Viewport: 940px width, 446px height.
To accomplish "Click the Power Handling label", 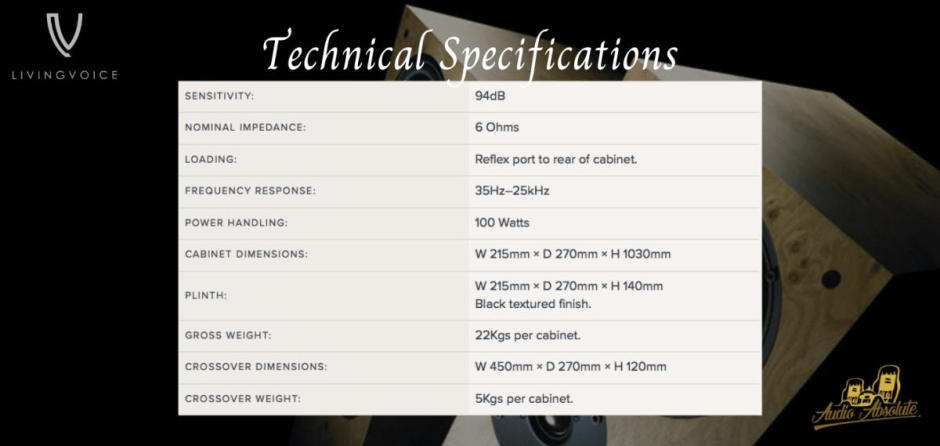I will [238, 223].
